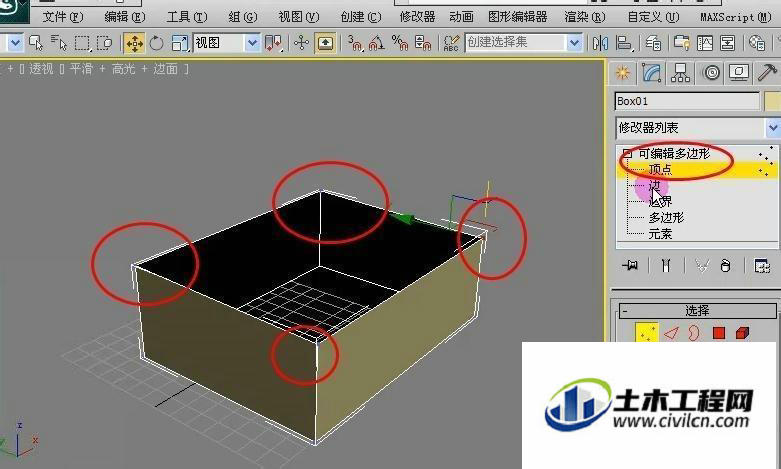Click the Mirror tool icon

pyautogui.click(x=600, y=43)
